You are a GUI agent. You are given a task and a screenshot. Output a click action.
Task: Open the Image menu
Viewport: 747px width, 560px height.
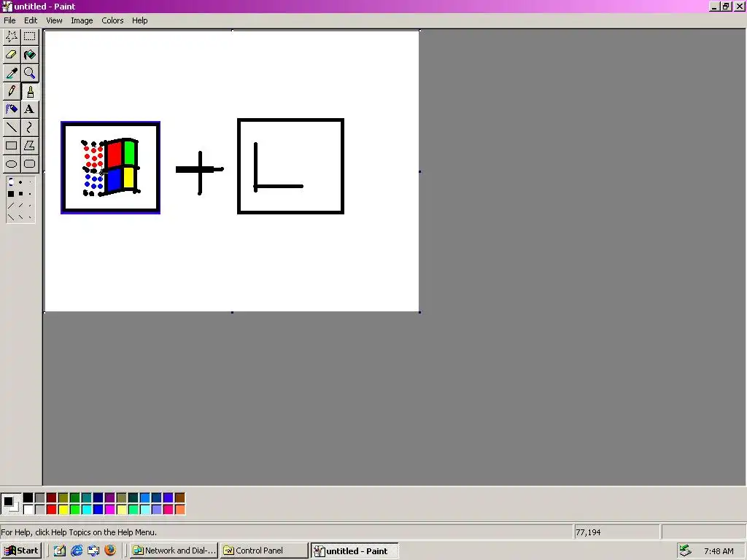click(82, 20)
